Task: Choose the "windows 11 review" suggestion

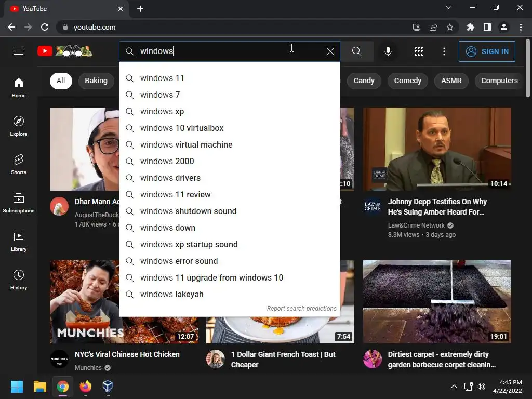Action: coord(229,195)
